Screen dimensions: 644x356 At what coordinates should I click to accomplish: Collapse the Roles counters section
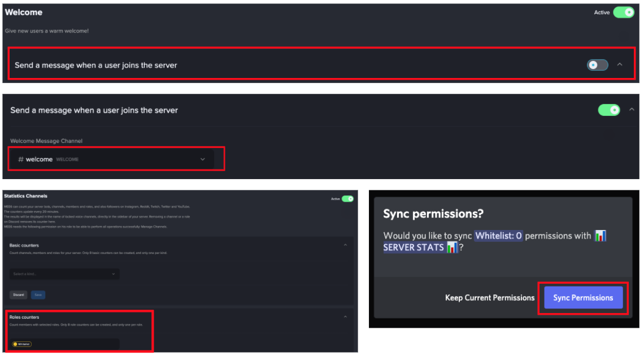click(345, 317)
